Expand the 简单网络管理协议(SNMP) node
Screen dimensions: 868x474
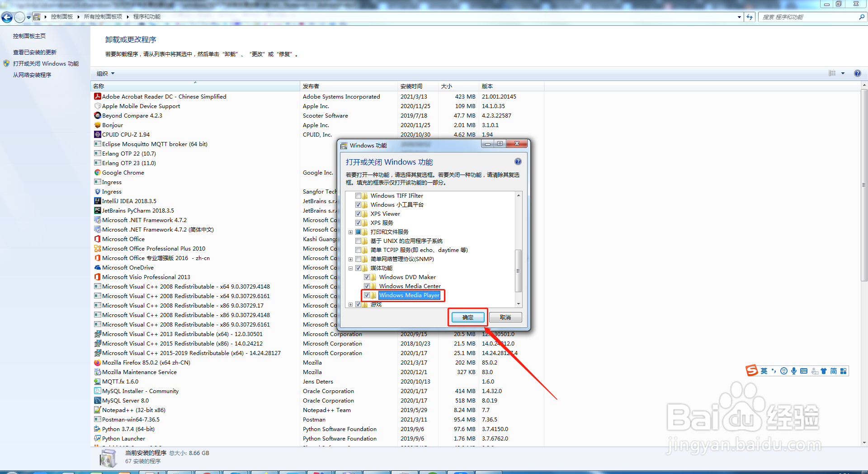coord(350,259)
